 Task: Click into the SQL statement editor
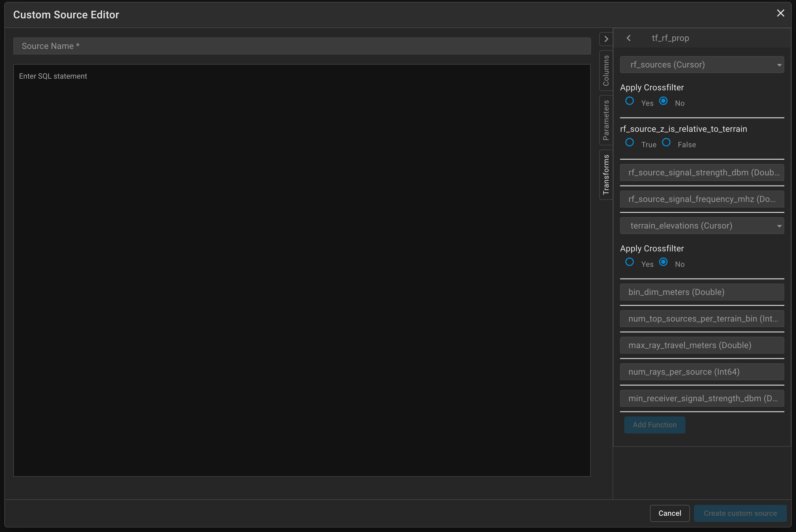tap(302, 270)
